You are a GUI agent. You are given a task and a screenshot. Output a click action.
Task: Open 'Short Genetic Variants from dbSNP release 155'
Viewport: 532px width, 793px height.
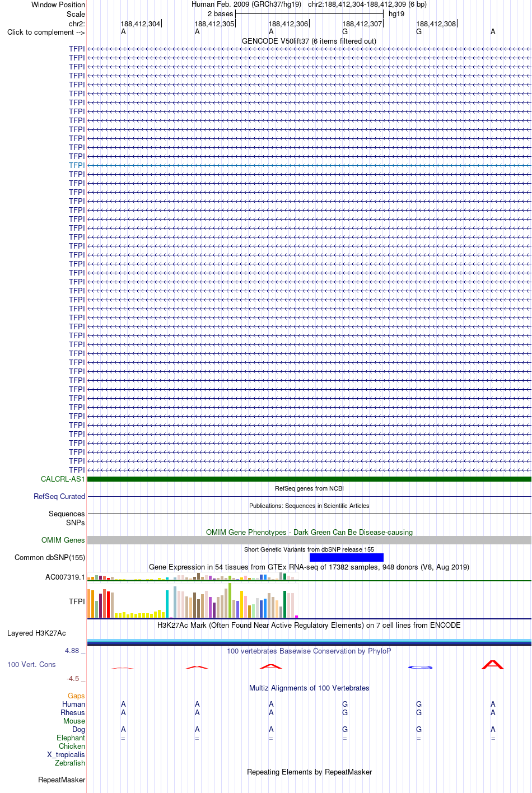point(309,549)
